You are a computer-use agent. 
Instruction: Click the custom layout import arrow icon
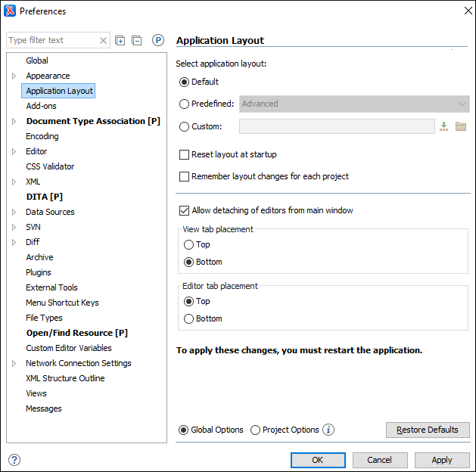point(444,126)
